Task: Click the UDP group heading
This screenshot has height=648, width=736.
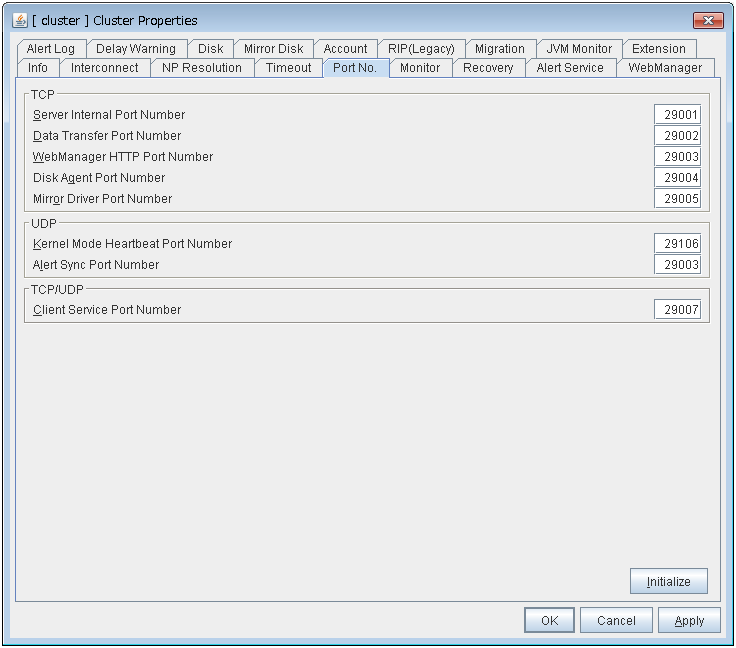Action: [x=44, y=223]
